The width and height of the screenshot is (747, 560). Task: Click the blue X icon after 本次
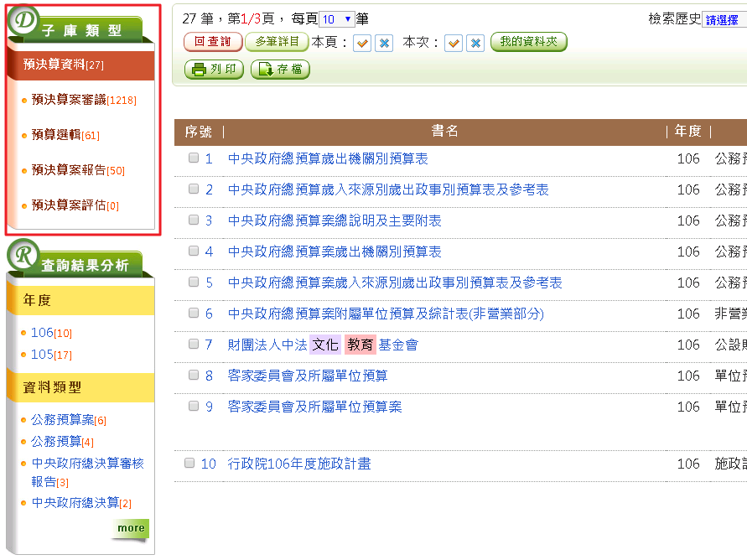tap(475, 43)
